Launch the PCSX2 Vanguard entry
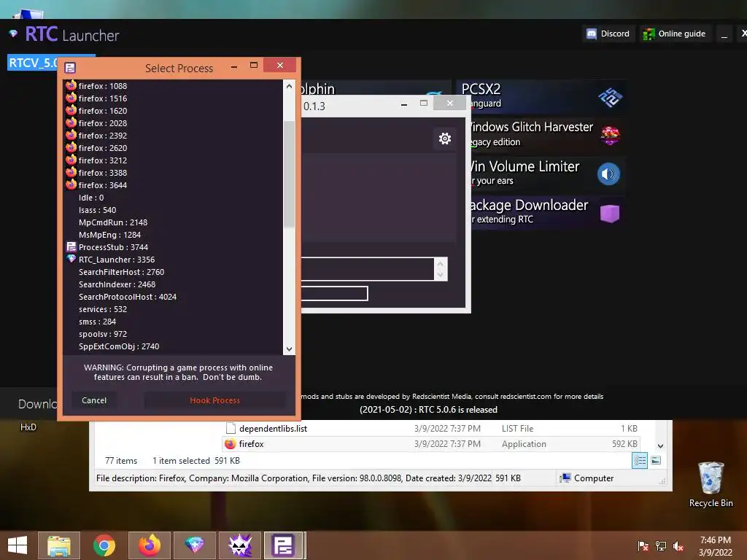This screenshot has height=560, width=747. (x=541, y=97)
